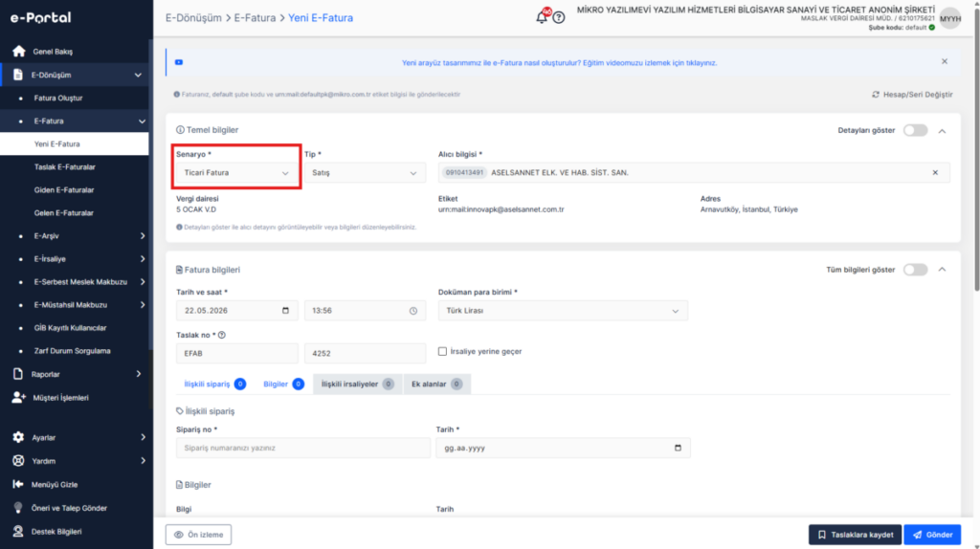Toggle Detayları göster switch
This screenshot has height=549, width=980.
915,130
